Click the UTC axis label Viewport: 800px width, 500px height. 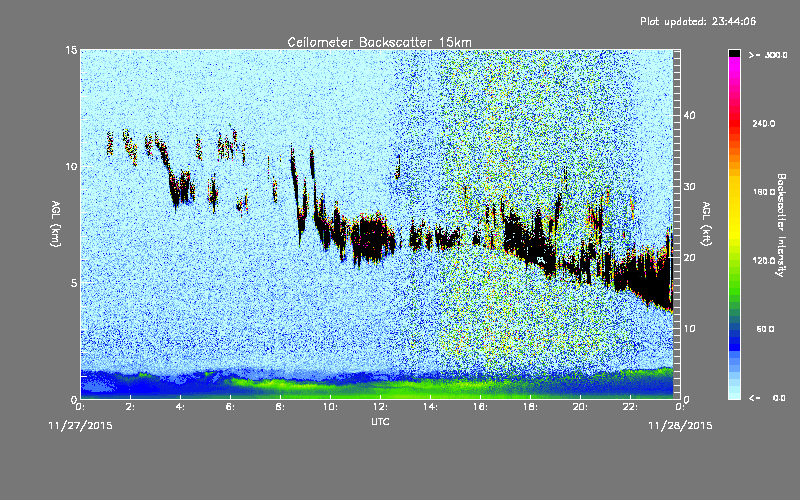380,421
